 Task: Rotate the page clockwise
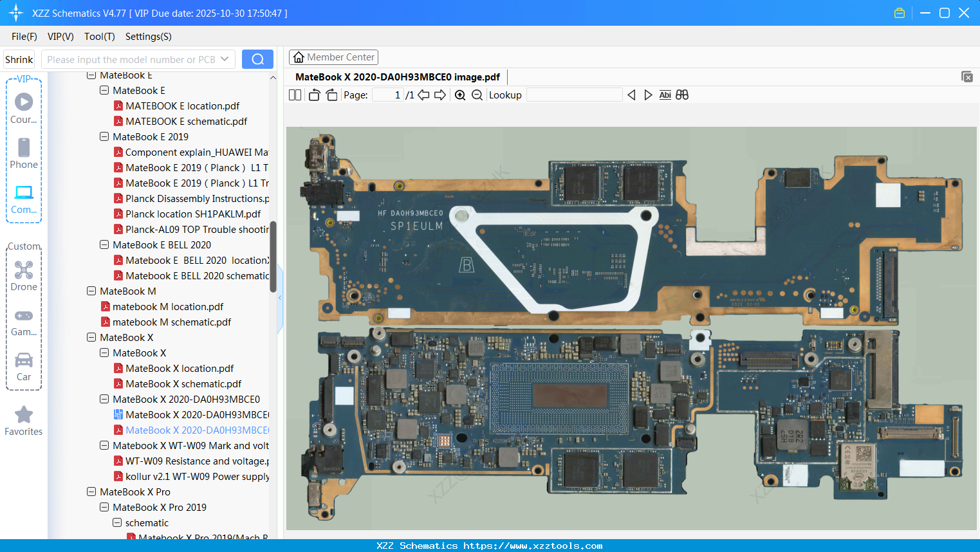pyautogui.click(x=331, y=95)
